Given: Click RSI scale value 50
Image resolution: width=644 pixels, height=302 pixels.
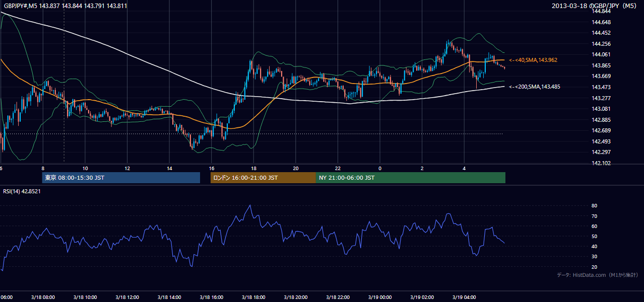Looking at the screenshot, I should pos(594,236).
